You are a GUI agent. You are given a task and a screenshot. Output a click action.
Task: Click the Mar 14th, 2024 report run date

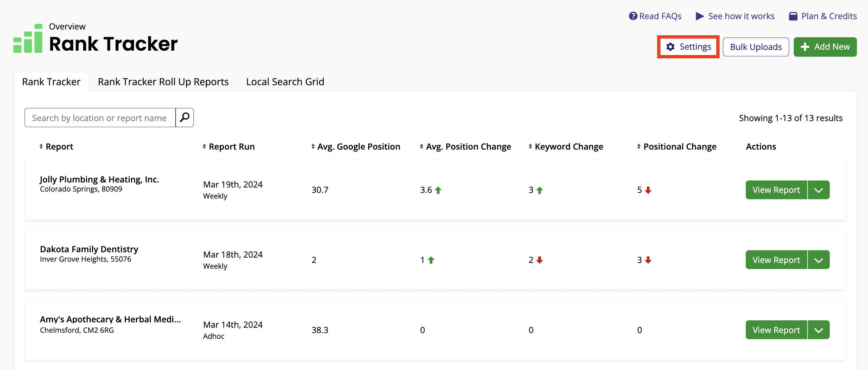233,325
